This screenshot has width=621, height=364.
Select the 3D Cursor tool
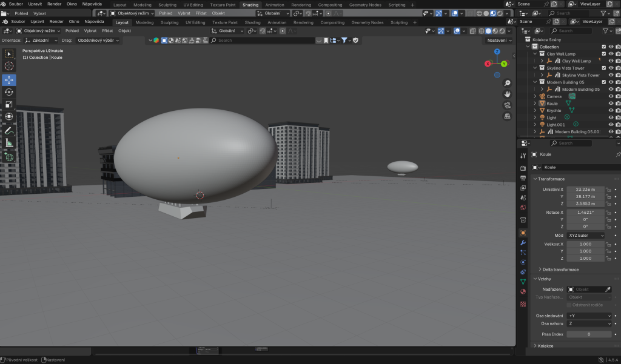coord(9,66)
